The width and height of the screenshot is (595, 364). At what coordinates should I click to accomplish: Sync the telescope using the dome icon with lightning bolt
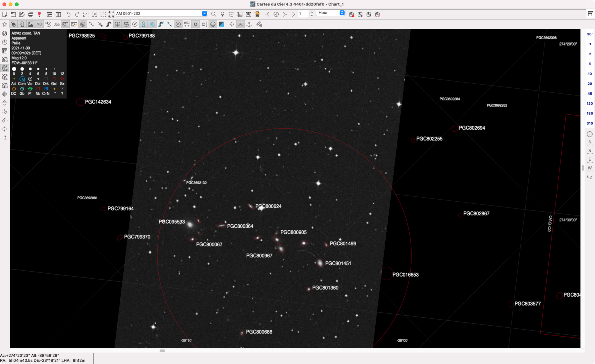pyautogui.click(x=369, y=14)
